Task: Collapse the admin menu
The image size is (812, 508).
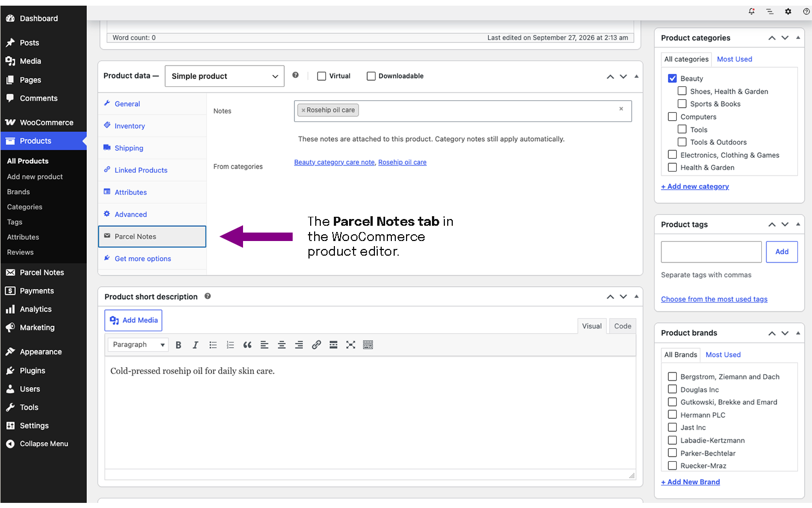Action: [43, 444]
